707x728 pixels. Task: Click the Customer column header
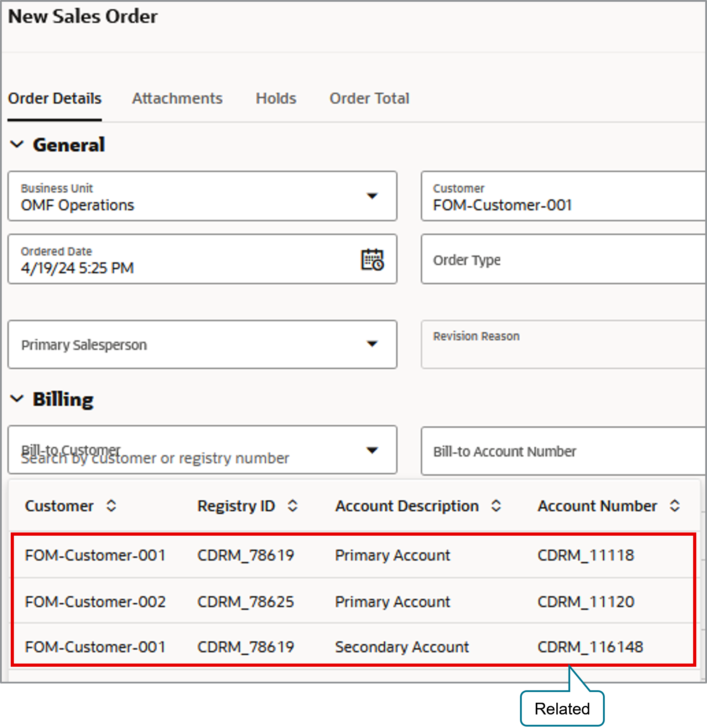point(59,506)
